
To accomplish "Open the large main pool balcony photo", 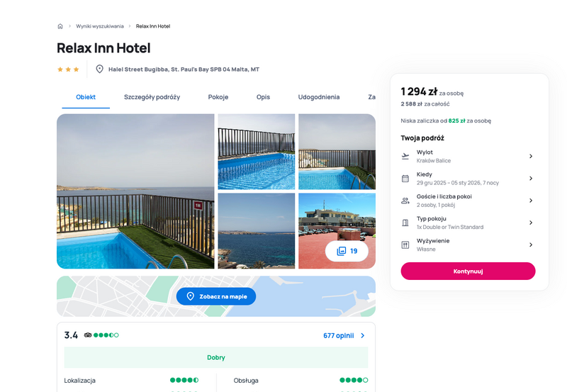I will pyautogui.click(x=135, y=191).
